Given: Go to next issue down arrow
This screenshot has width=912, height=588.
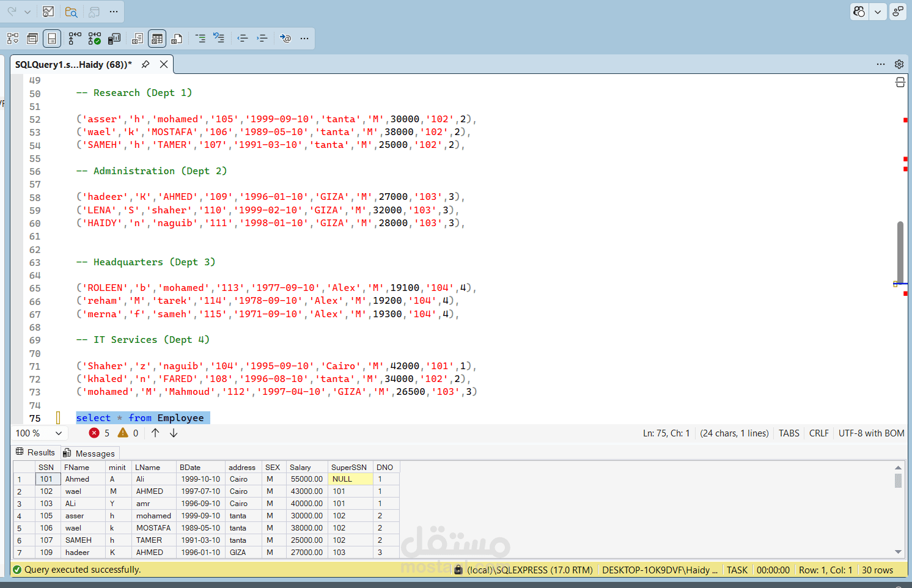Looking at the screenshot, I should click(x=174, y=433).
